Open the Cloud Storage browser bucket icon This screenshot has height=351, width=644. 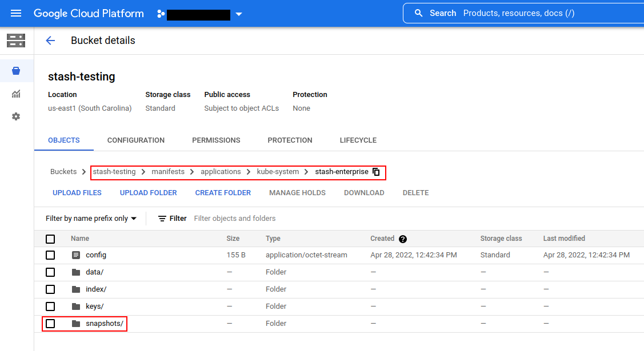16,71
